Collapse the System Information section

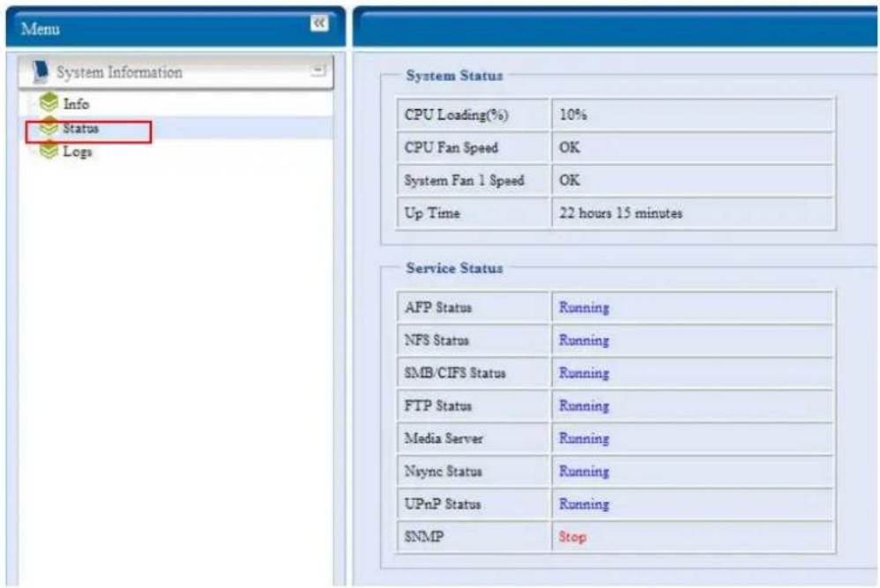tap(317, 71)
